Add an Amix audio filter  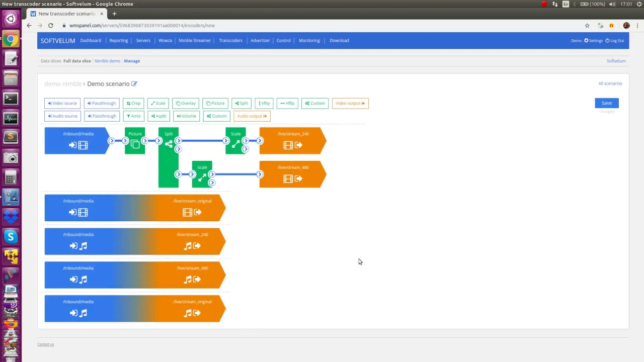coord(134,116)
